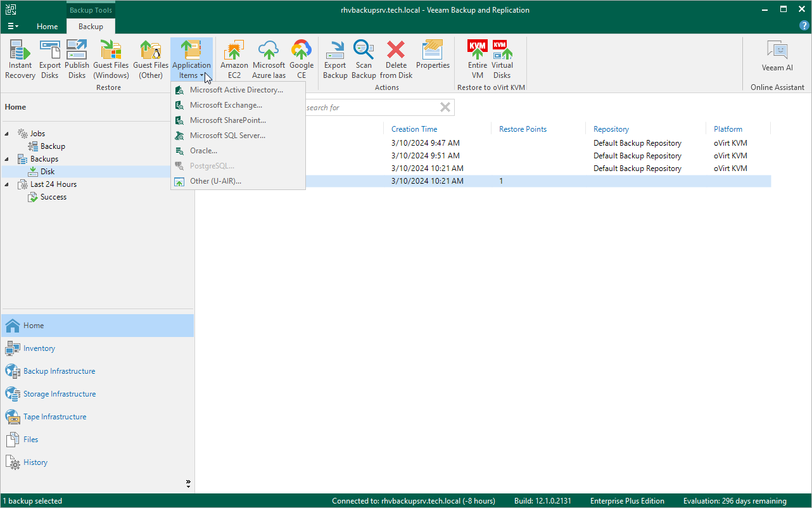
Task: Sort by Repository column header
Action: coord(611,129)
